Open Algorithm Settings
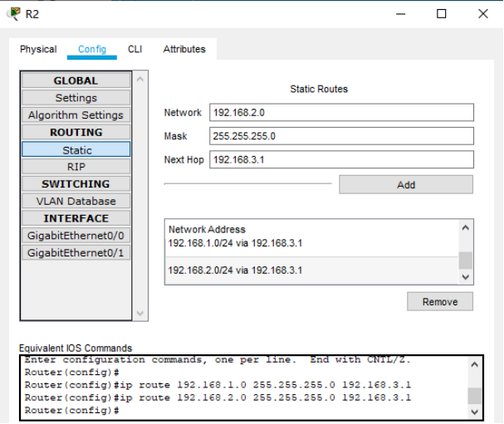 tap(76, 115)
